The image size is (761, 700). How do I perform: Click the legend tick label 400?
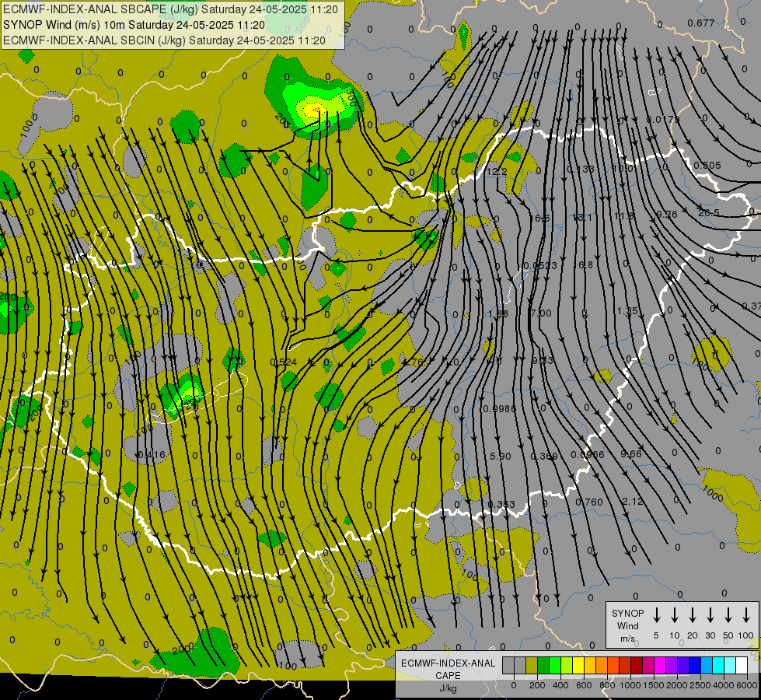tap(560, 685)
